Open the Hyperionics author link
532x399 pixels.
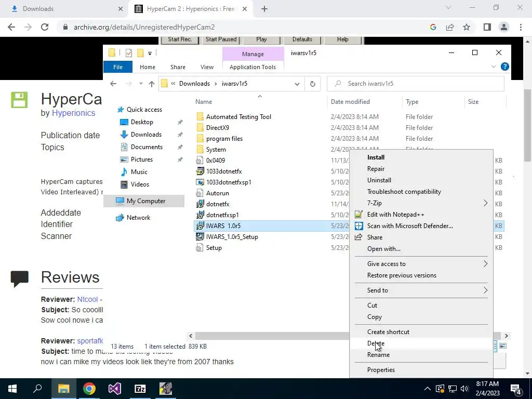point(73,113)
